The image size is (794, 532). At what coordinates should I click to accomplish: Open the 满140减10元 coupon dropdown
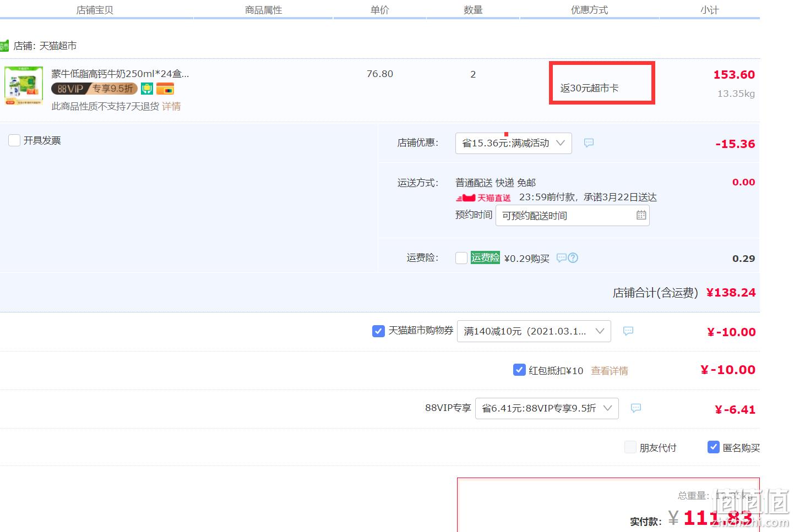(x=534, y=331)
